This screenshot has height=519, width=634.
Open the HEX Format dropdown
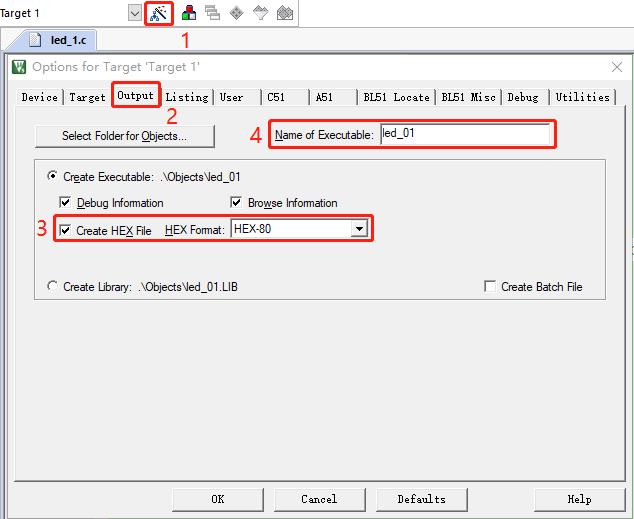click(359, 229)
